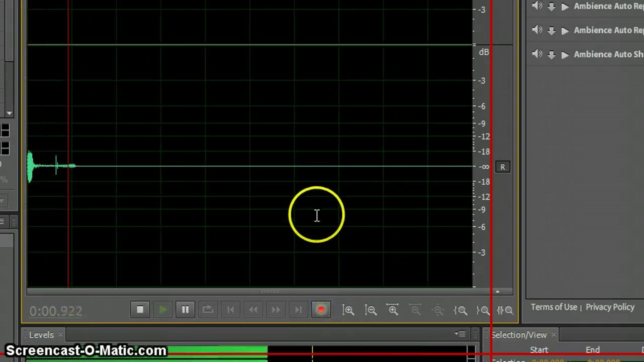This screenshot has width=644, height=362.
Task: Zoom in amplitude icon
Action: coord(348,310)
